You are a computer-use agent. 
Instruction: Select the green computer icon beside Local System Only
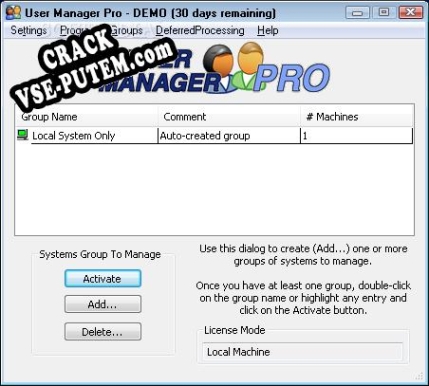23,135
